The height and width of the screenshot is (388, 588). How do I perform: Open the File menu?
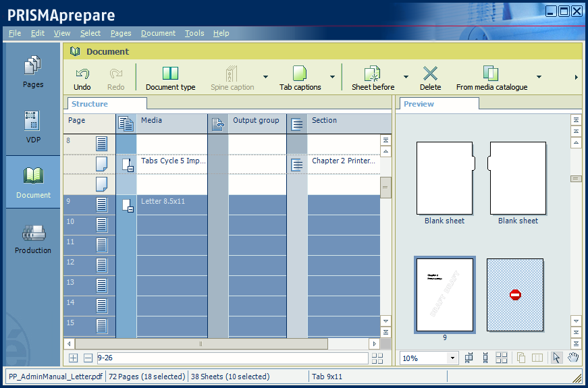pyautogui.click(x=15, y=33)
